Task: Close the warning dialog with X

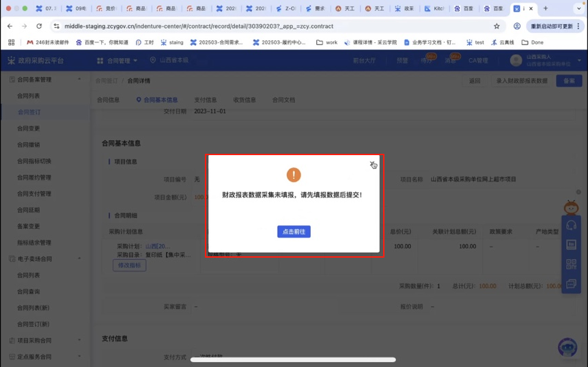Action: pyautogui.click(x=372, y=164)
